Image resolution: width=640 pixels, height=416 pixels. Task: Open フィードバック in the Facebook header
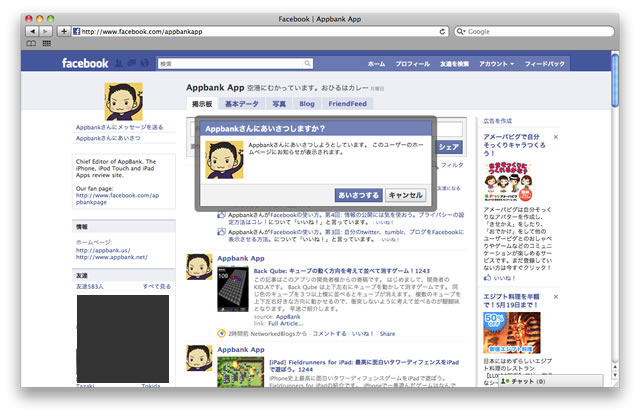[544, 64]
